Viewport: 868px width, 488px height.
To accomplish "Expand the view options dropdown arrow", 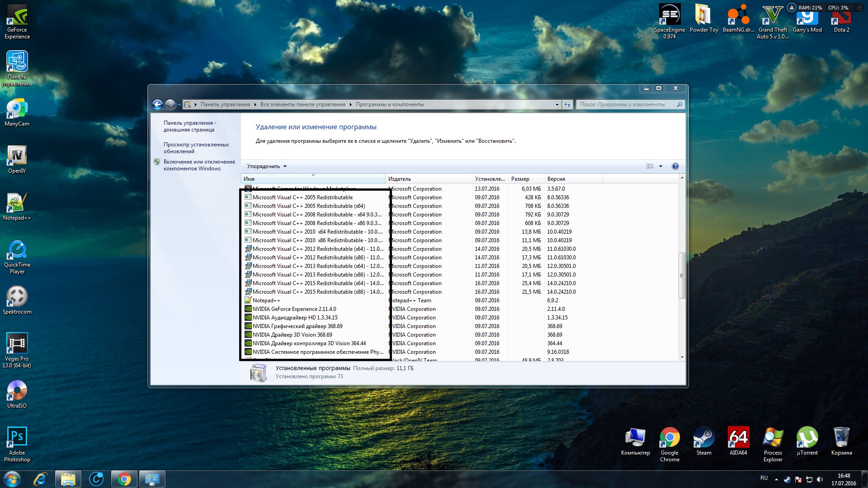I will click(660, 166).
